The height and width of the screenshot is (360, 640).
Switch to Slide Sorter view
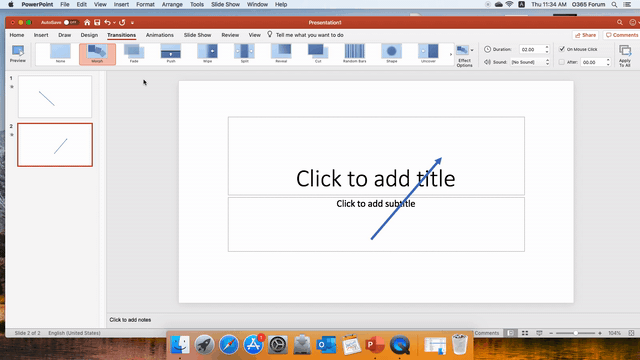(525, 333)
